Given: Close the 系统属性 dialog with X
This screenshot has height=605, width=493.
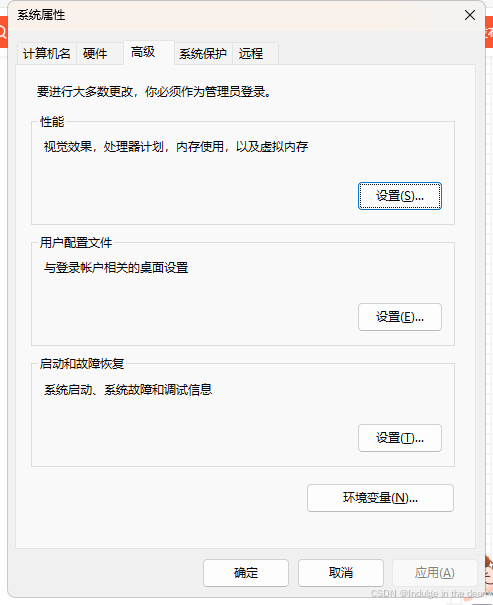Looking at the screenshot, I should pos(470,15).
